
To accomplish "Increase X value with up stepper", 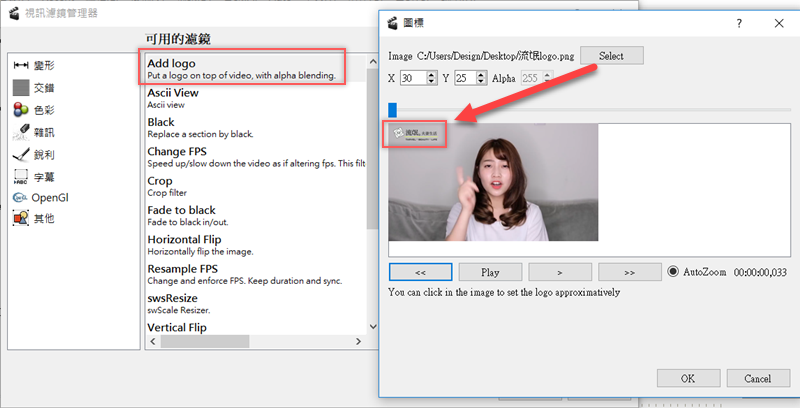I will 432,74.
